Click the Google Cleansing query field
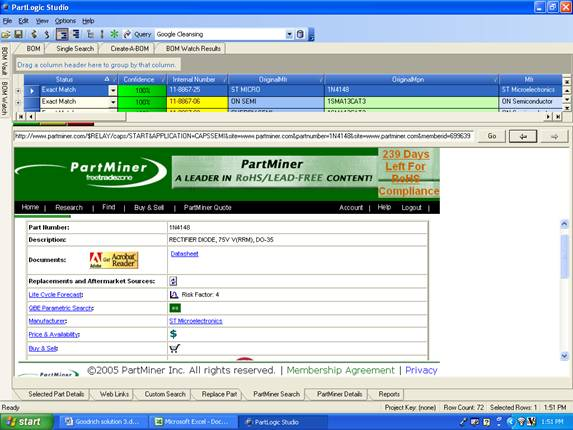Viewport: 573px width, 430px height. point(220,34)
